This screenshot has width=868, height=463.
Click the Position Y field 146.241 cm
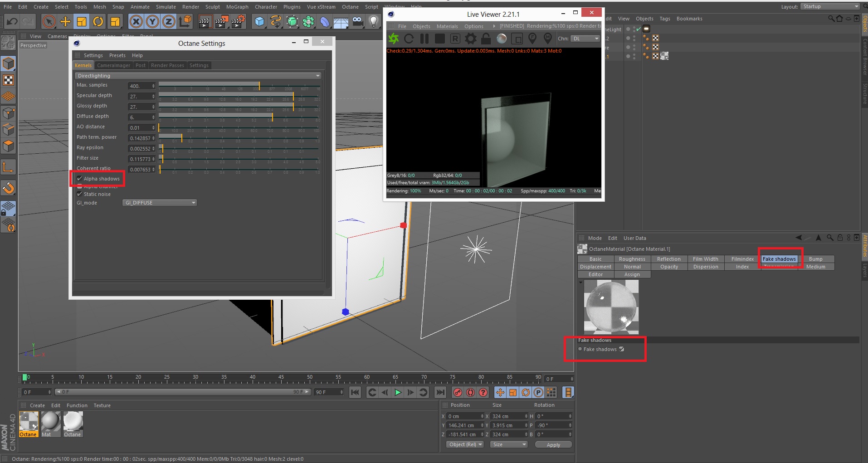click(x=465, y=425)
